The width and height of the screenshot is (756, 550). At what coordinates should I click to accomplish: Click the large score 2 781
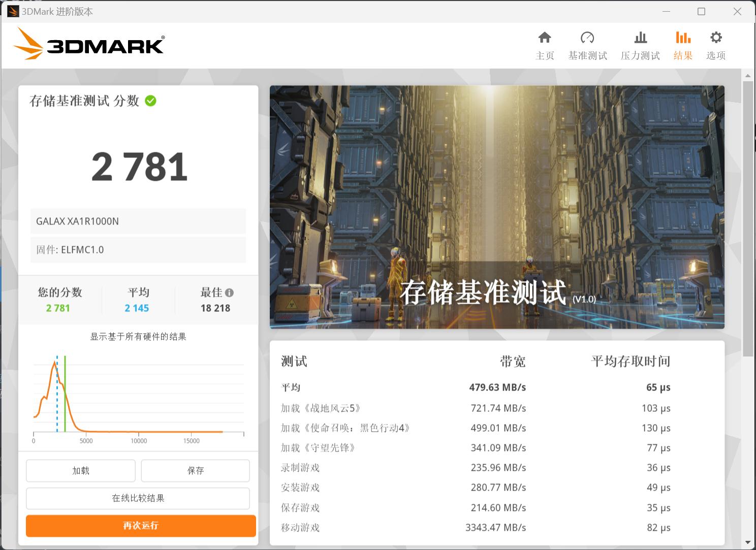coord(140,167)
